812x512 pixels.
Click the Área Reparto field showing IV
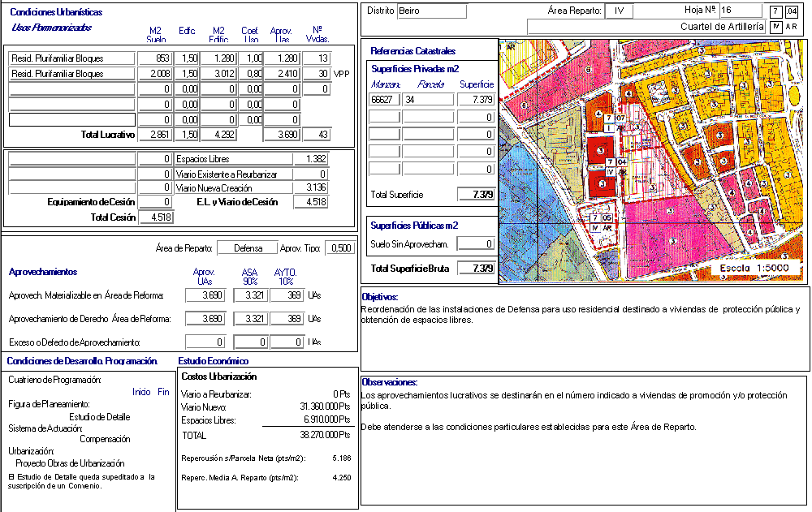[x=619, y=11]
